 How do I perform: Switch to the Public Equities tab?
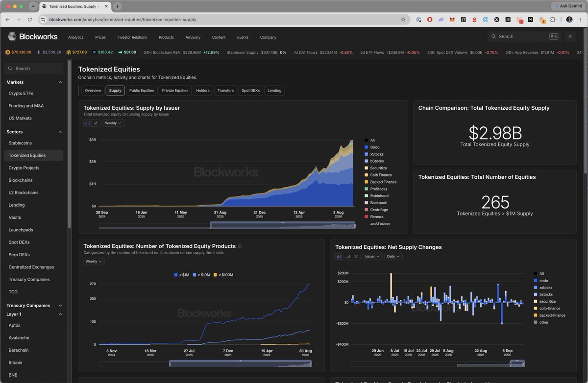[x=142, y=91]
